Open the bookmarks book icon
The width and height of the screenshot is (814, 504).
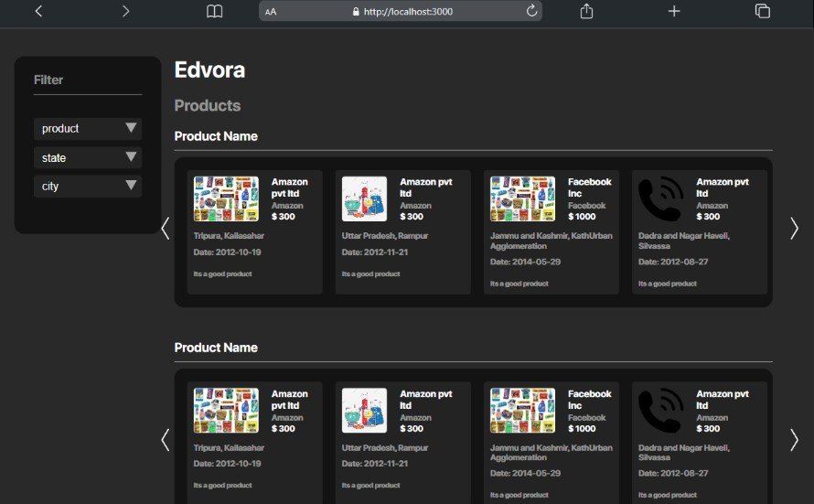click(214, 11)
